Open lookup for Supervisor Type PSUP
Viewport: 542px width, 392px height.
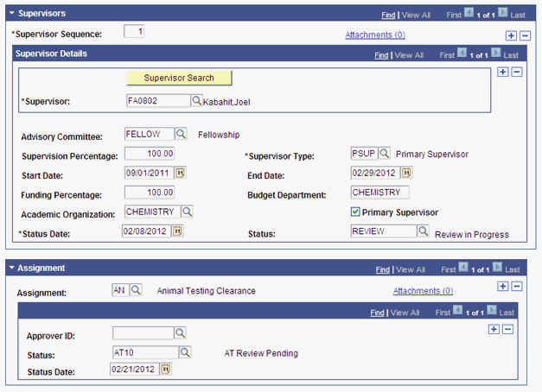pyautogui.click(x=384, y=154)
